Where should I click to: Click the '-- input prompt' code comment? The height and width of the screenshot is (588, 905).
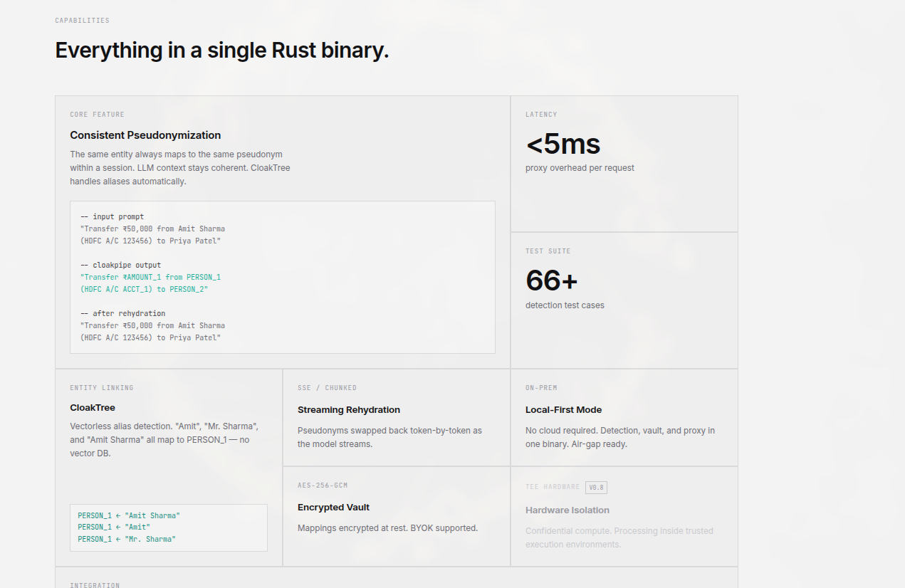(112, 217)
